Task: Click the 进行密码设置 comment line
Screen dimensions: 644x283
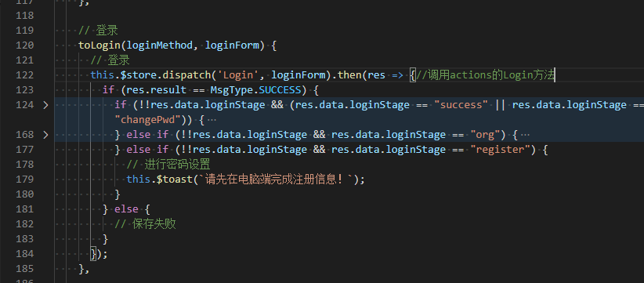Action: (x=168, y=165)
